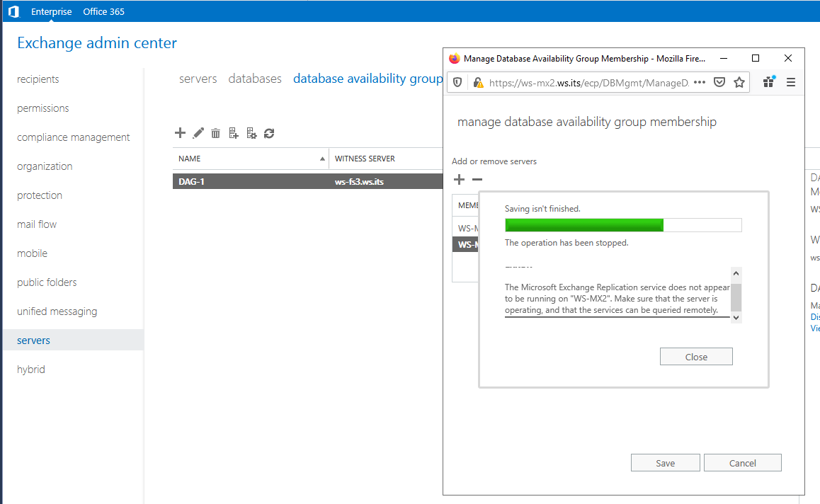
Task: Sort by NAME column header
Action: point(251,159)
